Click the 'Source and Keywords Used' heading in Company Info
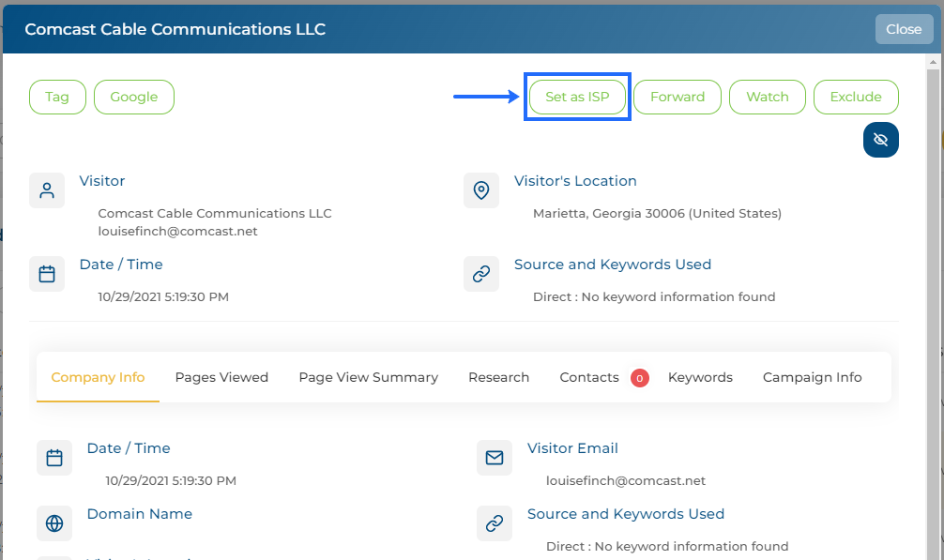Viewport: 944px width, 560px height. point(626,514)
